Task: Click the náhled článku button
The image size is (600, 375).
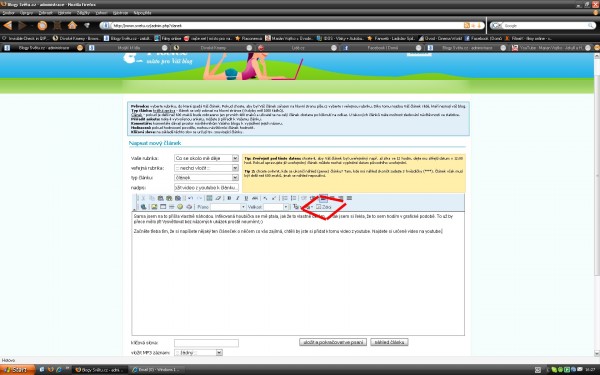Action: pos(389,342)
